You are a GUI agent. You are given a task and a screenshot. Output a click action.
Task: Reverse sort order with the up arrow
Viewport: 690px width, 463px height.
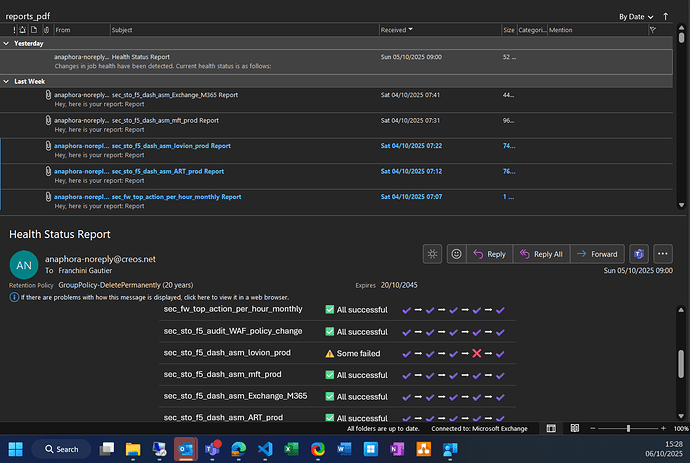point(665,16)
